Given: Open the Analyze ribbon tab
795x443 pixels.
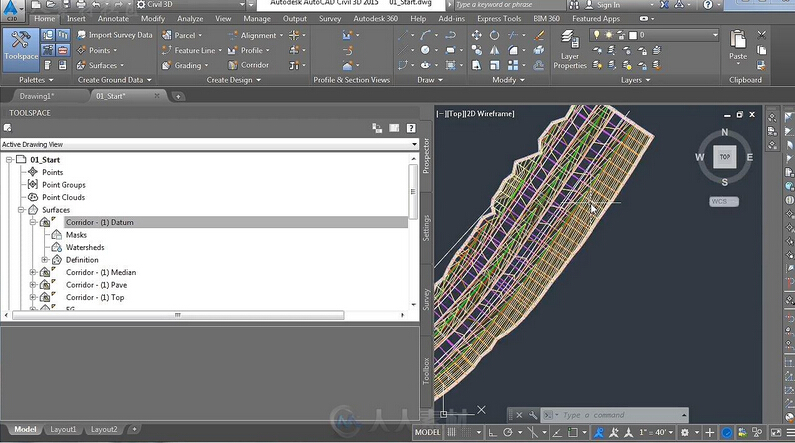Looking at the screenshot, I should 189,18.
